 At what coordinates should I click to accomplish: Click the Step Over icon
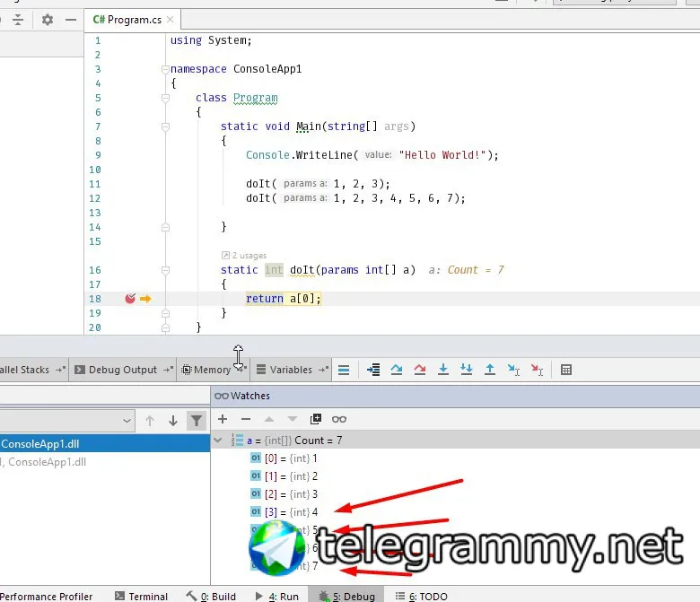point(397,370)
